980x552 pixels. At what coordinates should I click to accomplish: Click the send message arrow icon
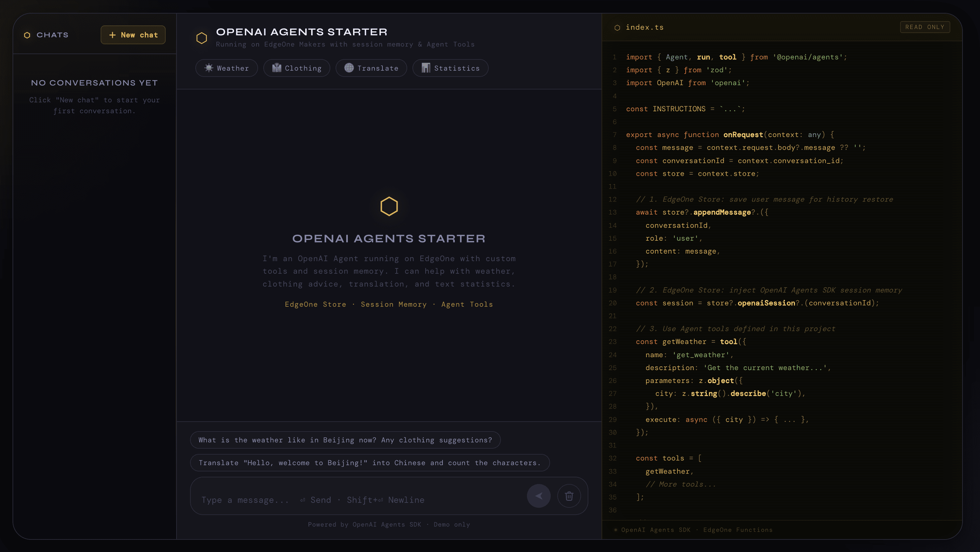pyautogui.click(x=539, y=496)
